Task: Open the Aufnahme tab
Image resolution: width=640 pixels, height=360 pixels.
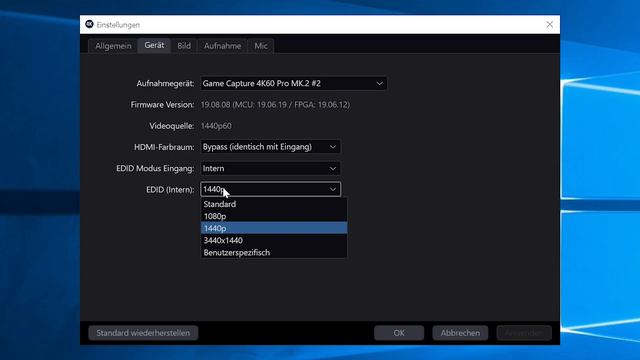Action: pos(222,46)
